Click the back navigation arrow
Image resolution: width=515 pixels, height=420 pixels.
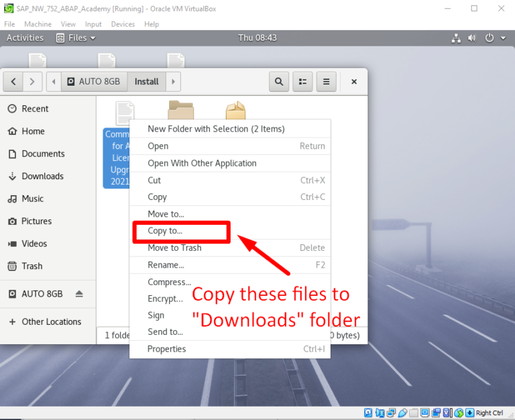[x=13, y=82]
